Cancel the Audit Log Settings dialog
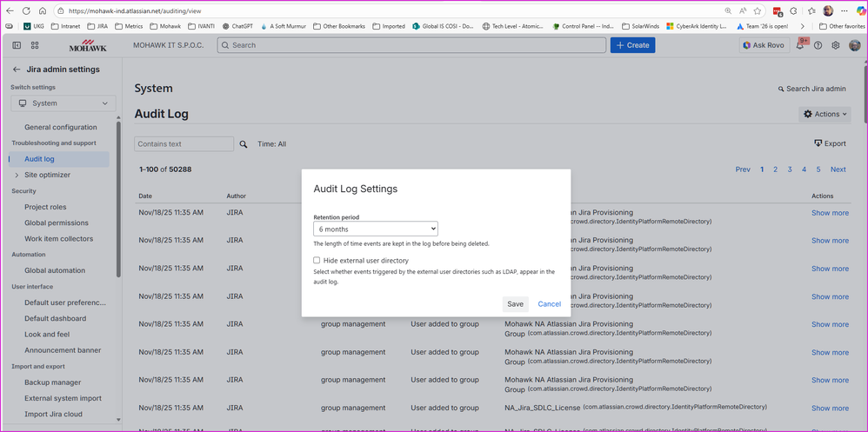Image resolution: width=868 pixels, height=432 pixels. tap(549, 304)
